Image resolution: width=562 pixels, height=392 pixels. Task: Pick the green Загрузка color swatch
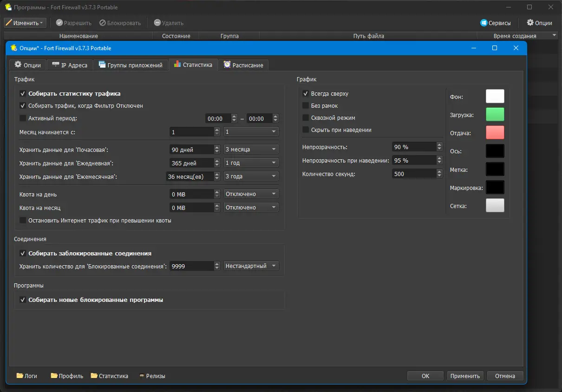[x=495, y=114]
